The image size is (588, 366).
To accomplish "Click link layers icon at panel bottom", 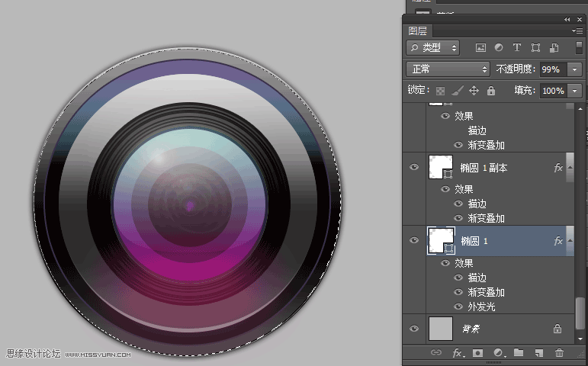I will (x=435, y=352).
